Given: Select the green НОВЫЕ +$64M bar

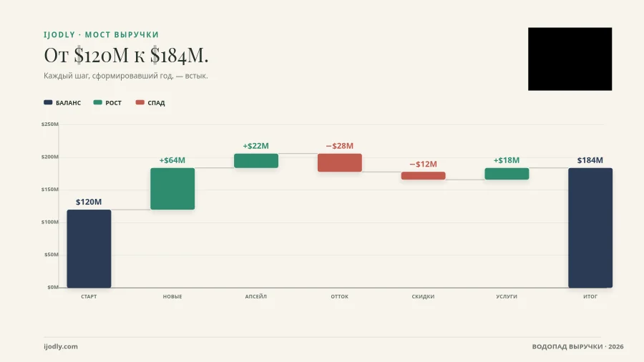Looking at the screenshot, I should 172,189.
